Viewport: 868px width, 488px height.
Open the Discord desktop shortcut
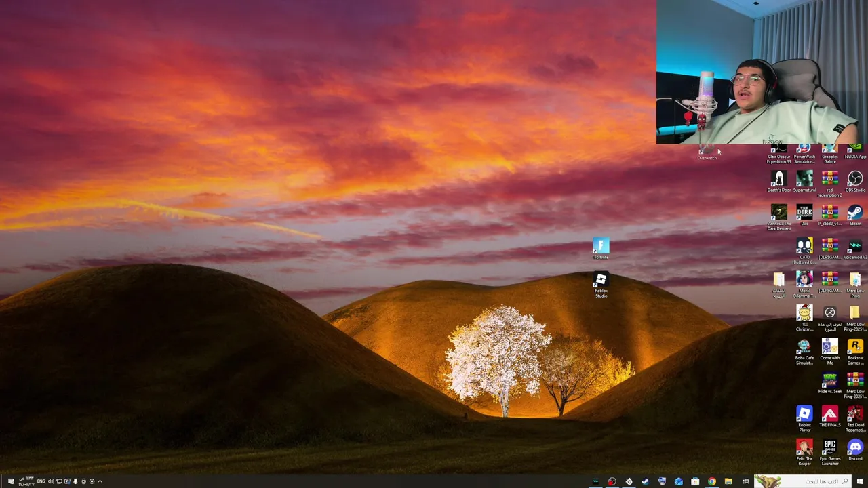855,450
